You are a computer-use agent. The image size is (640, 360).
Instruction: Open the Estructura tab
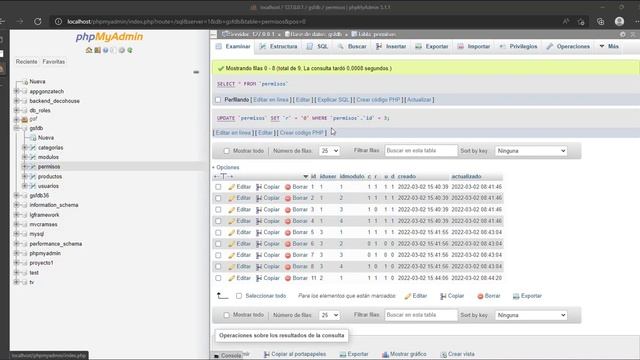click(279, 47)
